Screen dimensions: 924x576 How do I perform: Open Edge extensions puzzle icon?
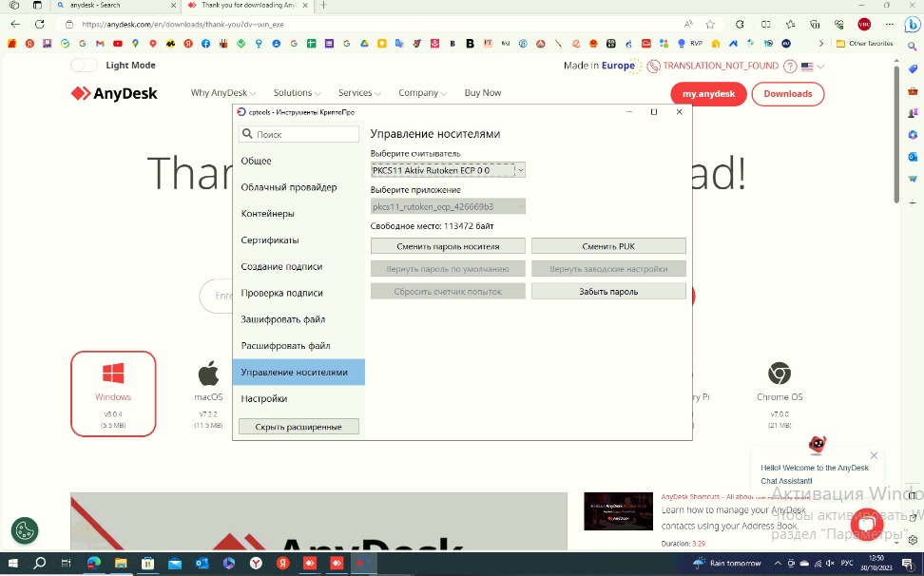(x=739, y=24)
